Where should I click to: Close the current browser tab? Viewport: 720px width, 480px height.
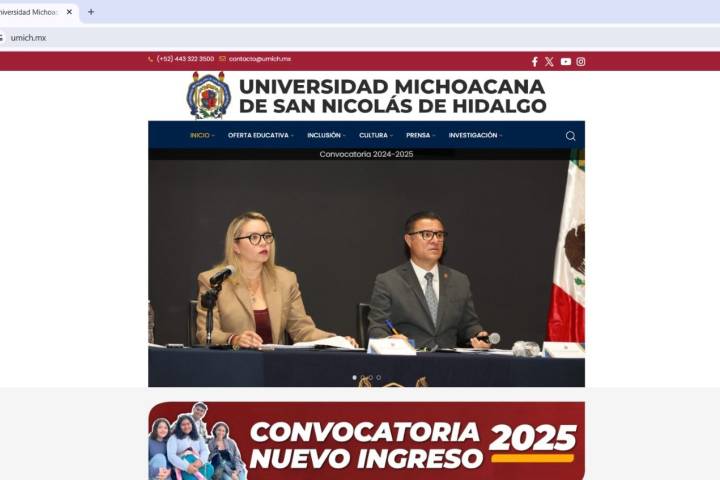69,12
